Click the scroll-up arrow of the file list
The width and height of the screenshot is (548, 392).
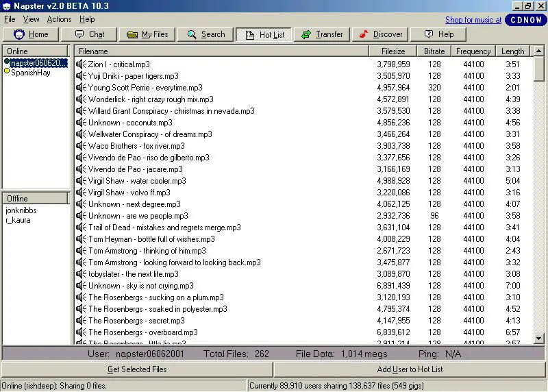[538, 51]
